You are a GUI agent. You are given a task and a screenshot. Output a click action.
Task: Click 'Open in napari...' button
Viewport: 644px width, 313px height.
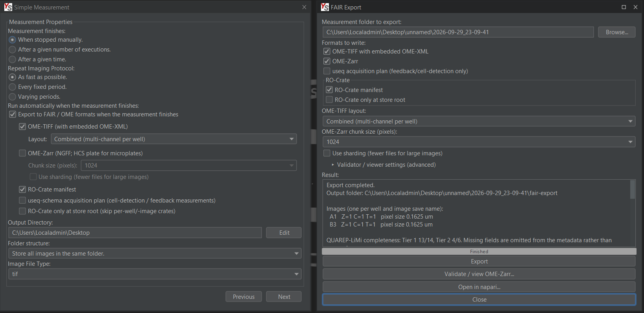(479, 287)
